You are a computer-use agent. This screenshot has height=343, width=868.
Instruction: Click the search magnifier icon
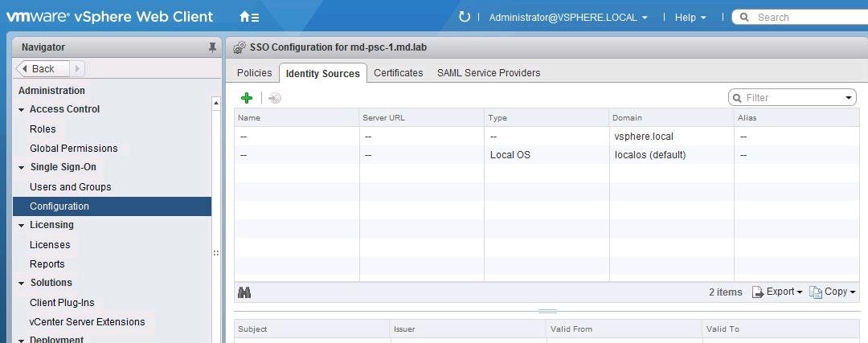point(743,17)
